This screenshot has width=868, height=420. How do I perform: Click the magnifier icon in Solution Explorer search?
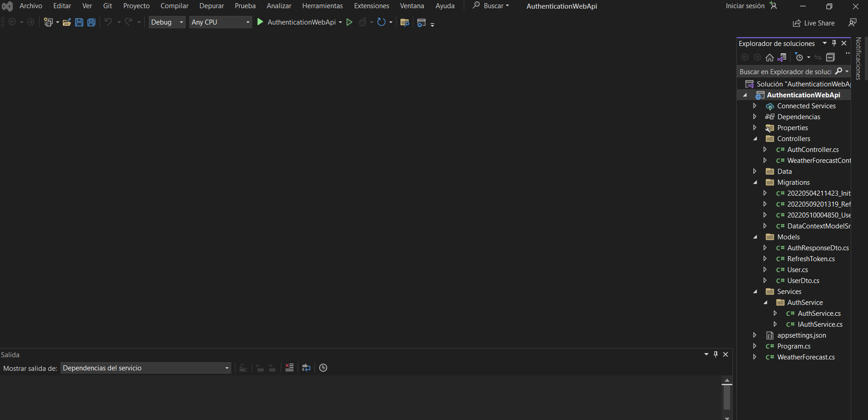[839, 71]
